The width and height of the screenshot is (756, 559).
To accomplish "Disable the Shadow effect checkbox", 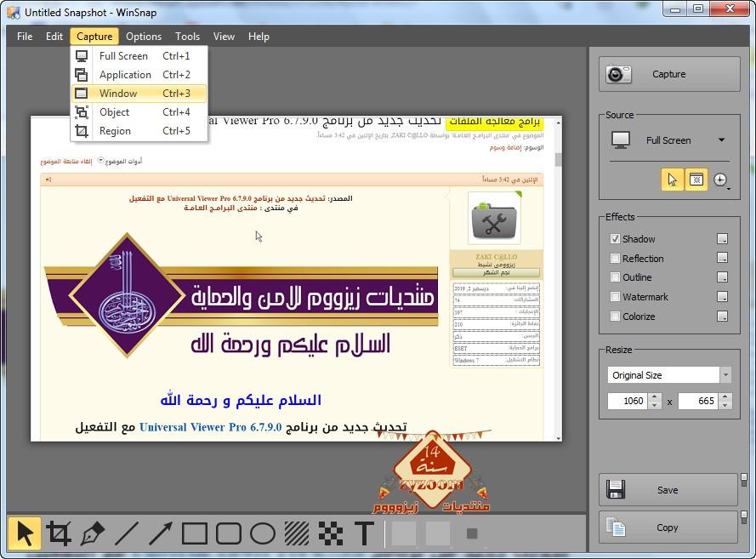I will pos(615,239).
